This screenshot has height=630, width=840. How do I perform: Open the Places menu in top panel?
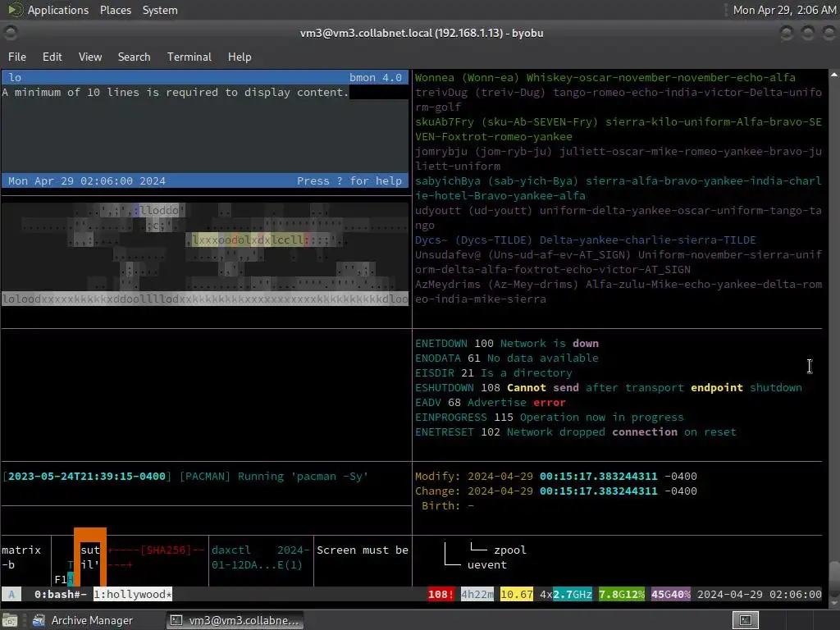click(x=115, y=10)
